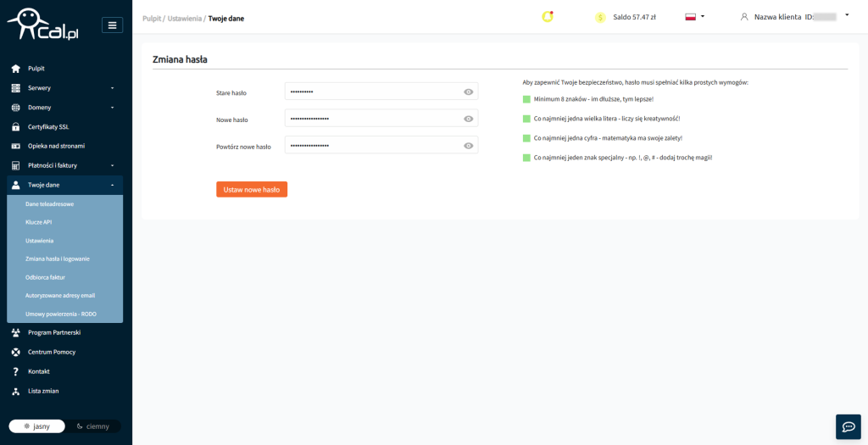Switch to the ciemny dark theme

[92, 426]
